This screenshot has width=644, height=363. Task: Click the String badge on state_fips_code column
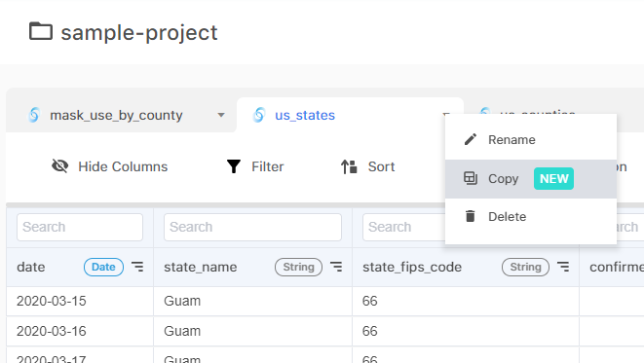pos(525,267)
